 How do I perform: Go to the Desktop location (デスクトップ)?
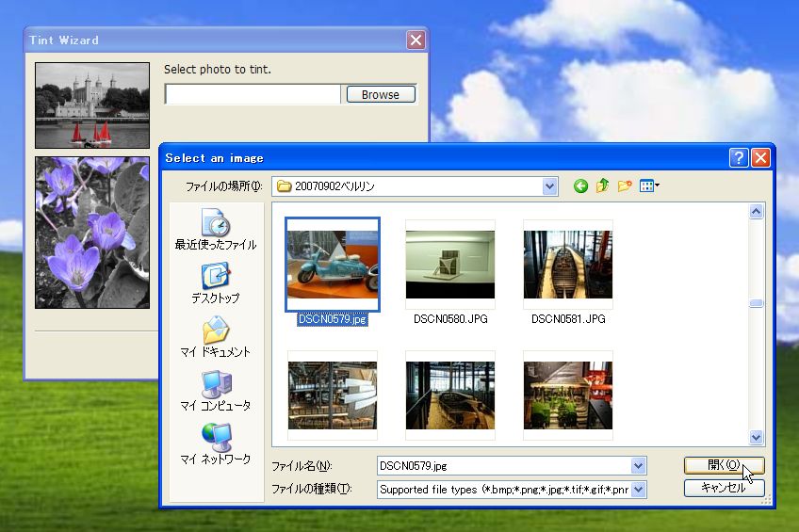[x=216, y=283]
